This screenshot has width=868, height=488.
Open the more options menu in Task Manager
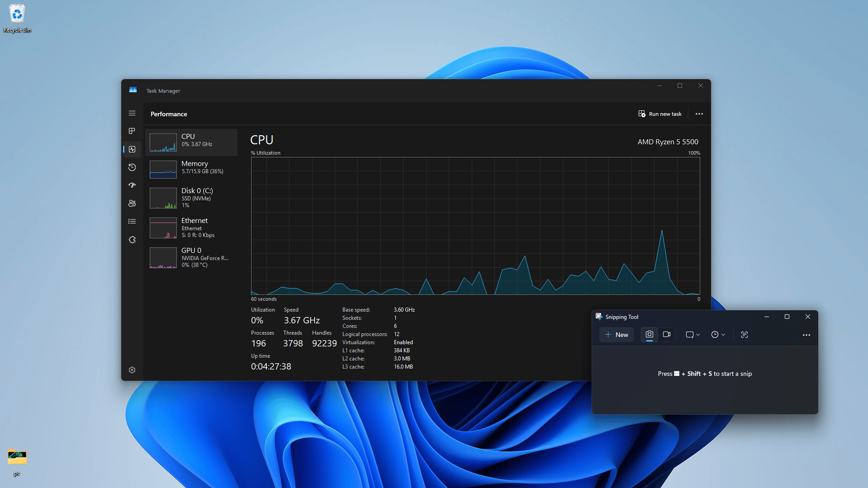point(699,114)
